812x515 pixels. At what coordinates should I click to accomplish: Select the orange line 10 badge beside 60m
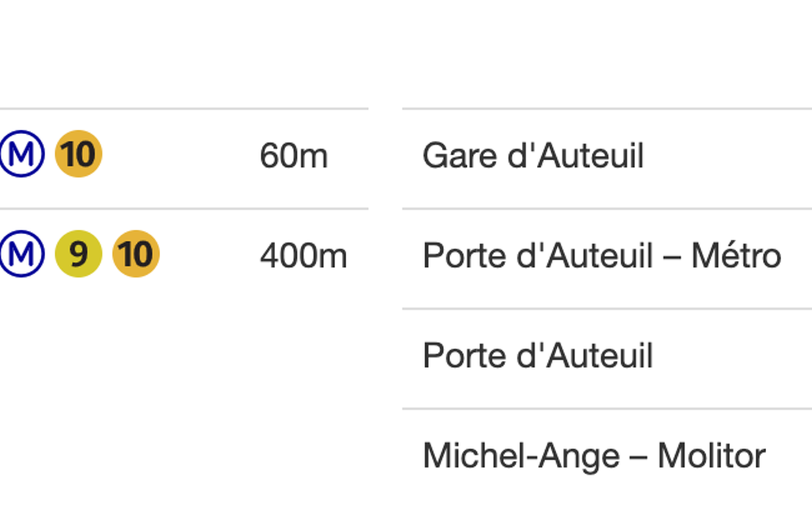point(78,154)
